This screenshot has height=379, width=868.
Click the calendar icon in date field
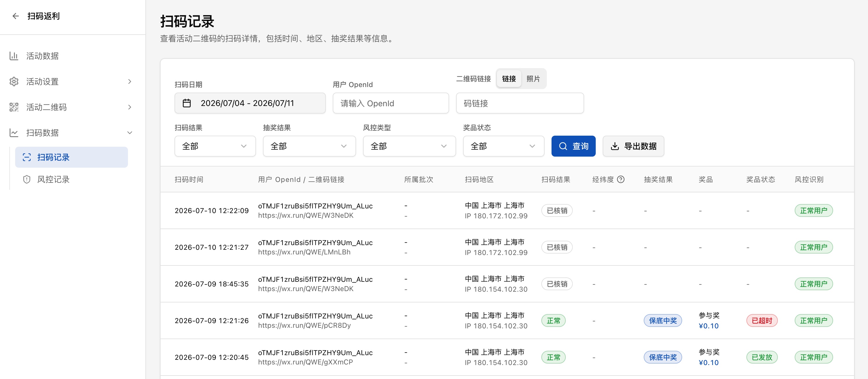point(187,103)
